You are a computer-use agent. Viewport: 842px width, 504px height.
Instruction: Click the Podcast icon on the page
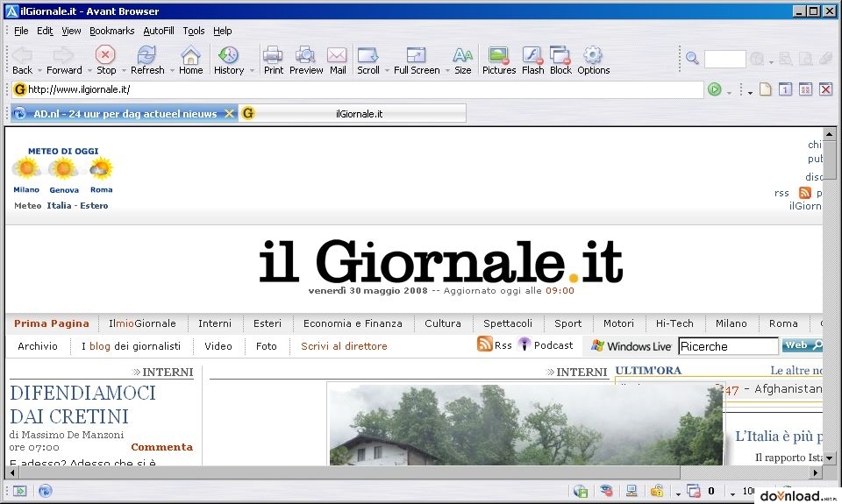(x=524, y=344)
